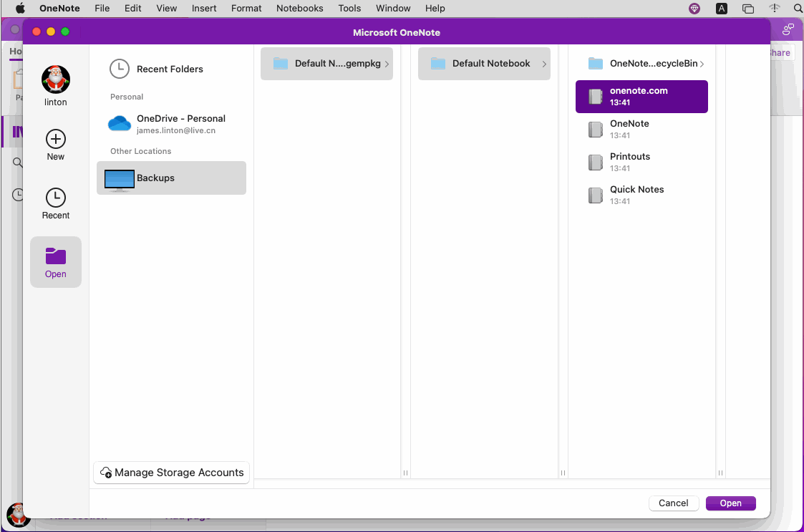Open the Apple menu
Image resolution: width=804 pixels, height=532 pixels.
tap(20, 8)
